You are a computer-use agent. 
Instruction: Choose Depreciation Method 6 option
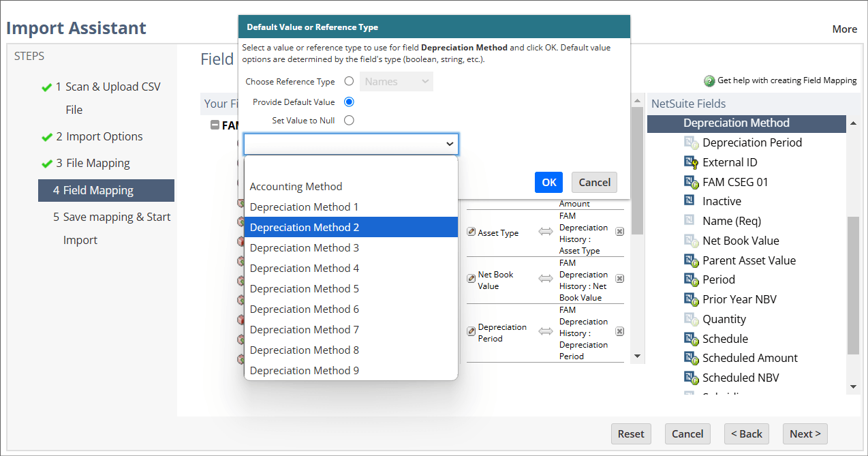[x=351, y=309]
